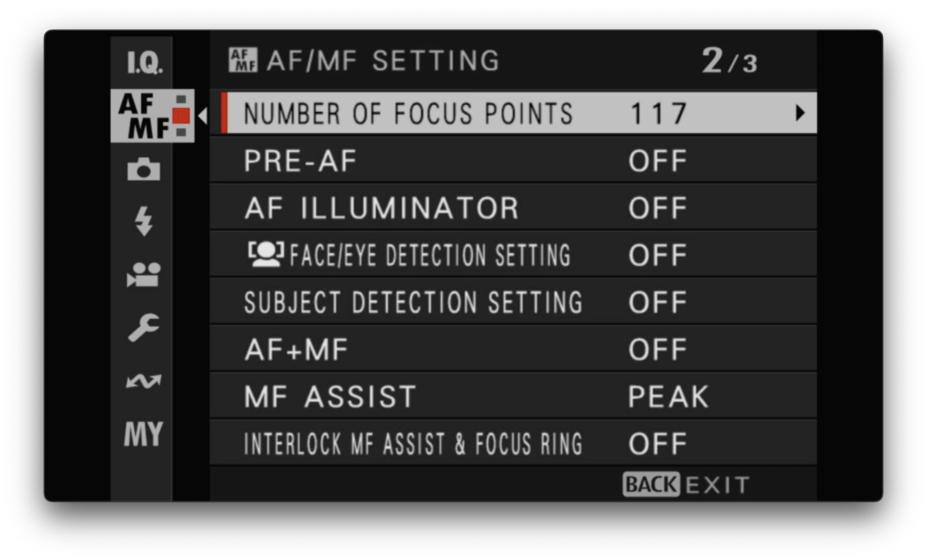Select the connection settings arrow icon
This screenshot has width=927, height=560.
pyautogui.click(x=144, y=380)
